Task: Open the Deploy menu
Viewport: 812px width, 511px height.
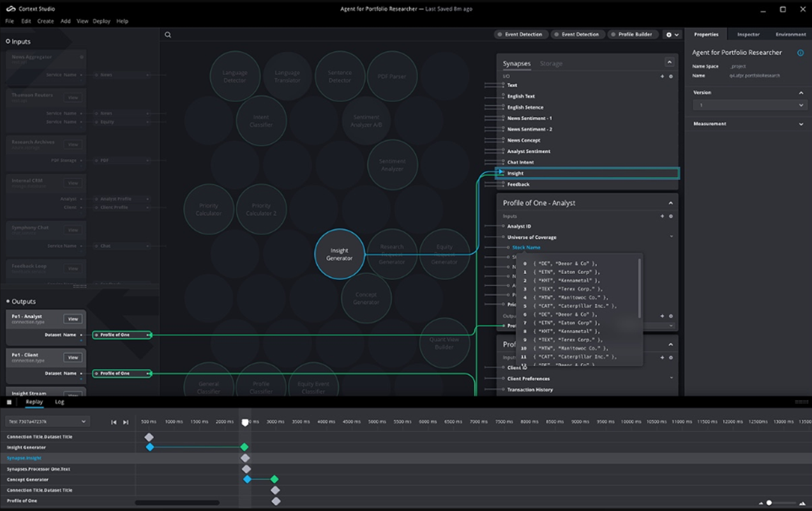Action: click(x=101, y=21)
